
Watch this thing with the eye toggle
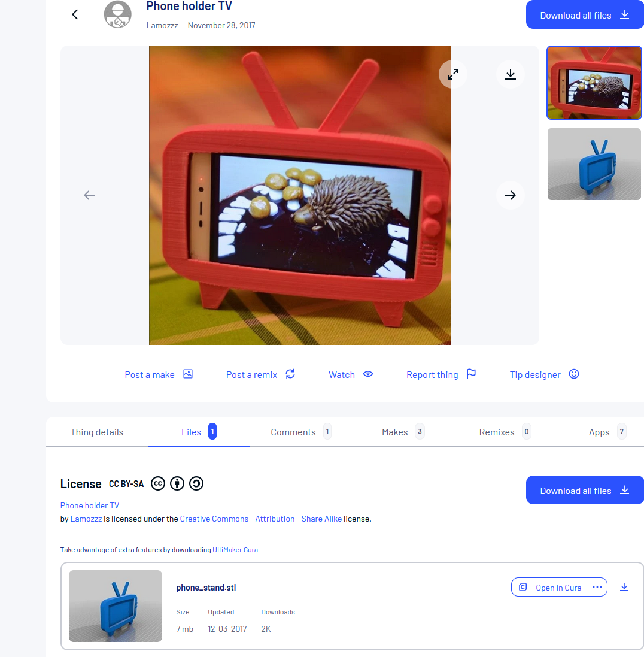(x=351, y=374)
